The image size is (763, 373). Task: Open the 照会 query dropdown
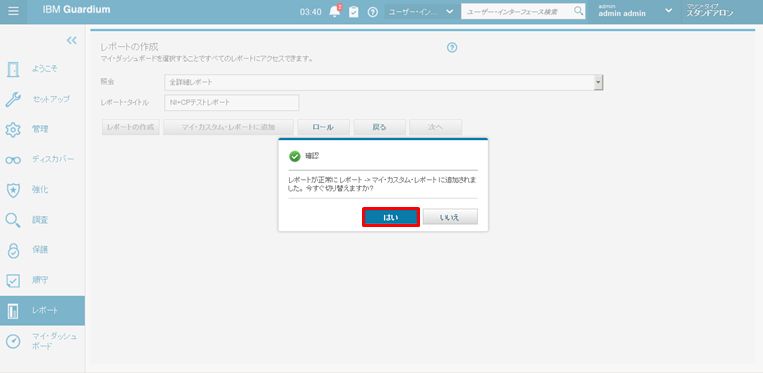(384, 82)
